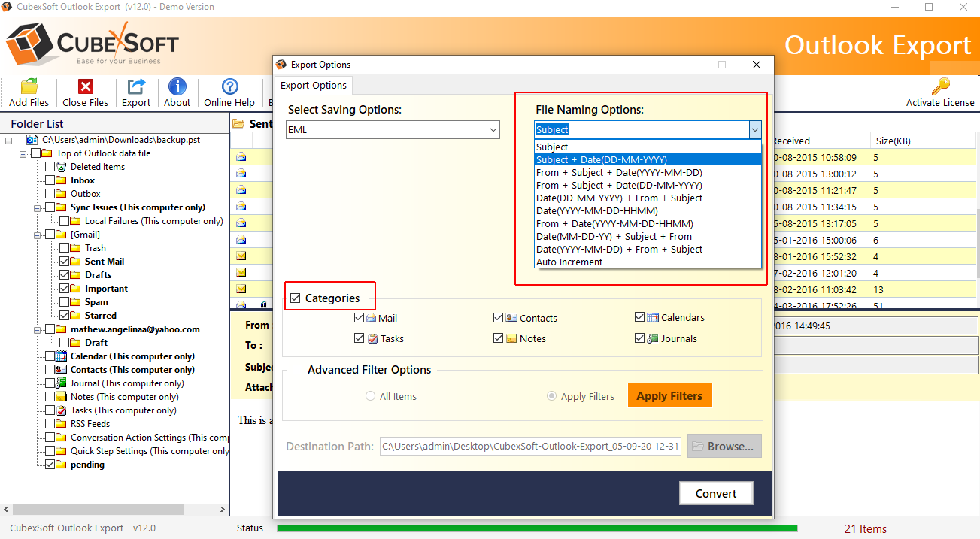980x539 pixels.
Task: Click the Convert button
Action: [x=716, y=493]
